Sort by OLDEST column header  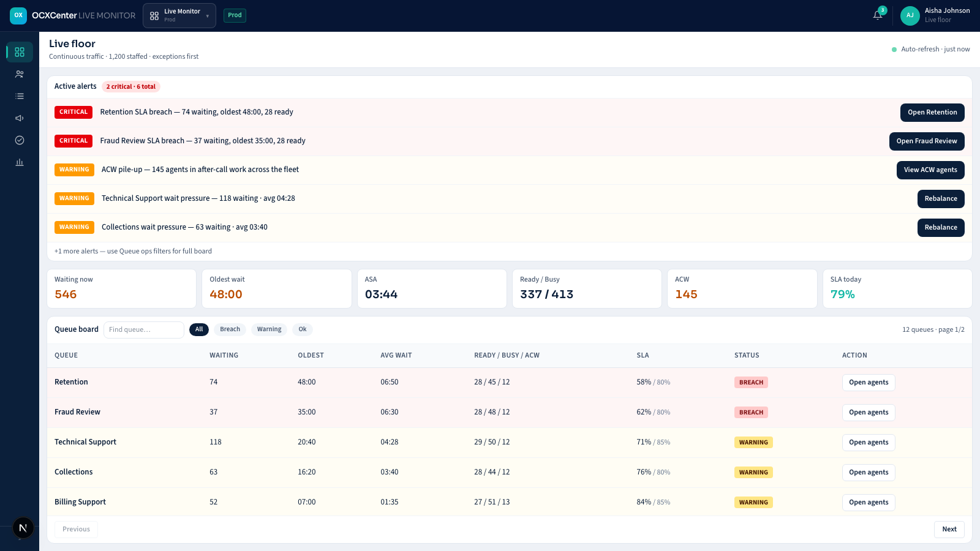[x=311, y=356]
